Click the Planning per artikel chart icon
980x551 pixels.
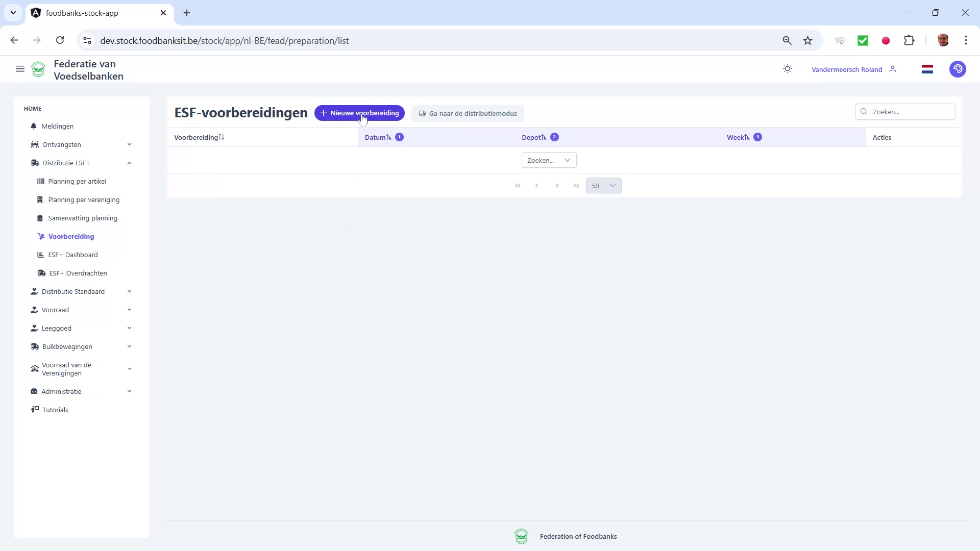[x=40, y=181]
